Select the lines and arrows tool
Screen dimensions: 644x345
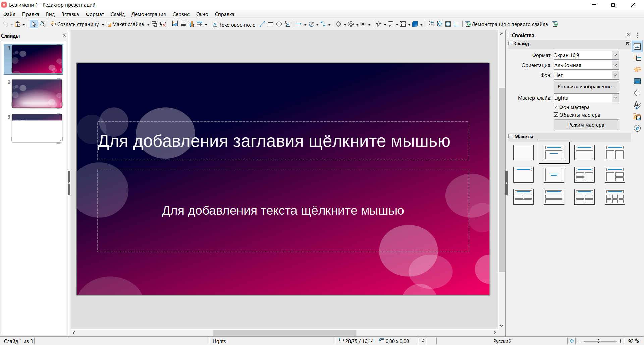click(299, 24)
